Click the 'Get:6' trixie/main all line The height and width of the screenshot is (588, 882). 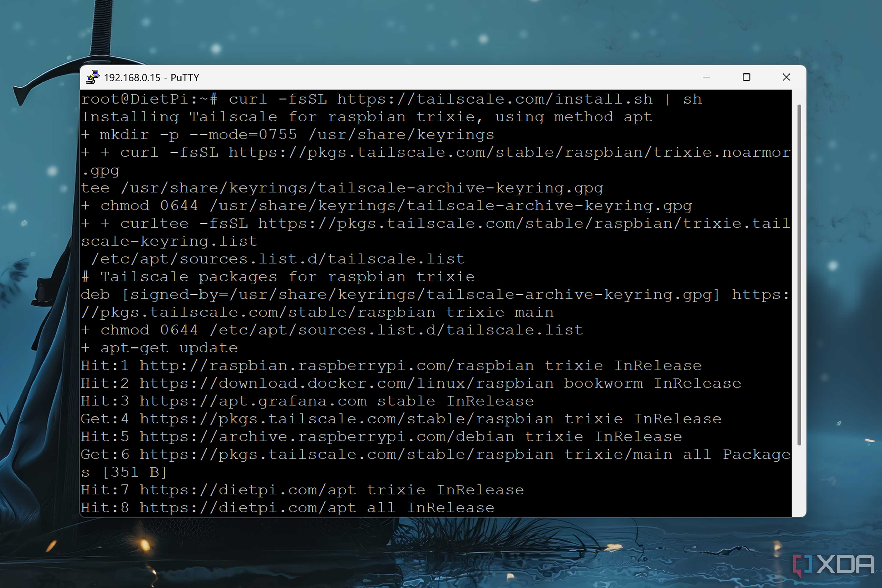point(436,454)
